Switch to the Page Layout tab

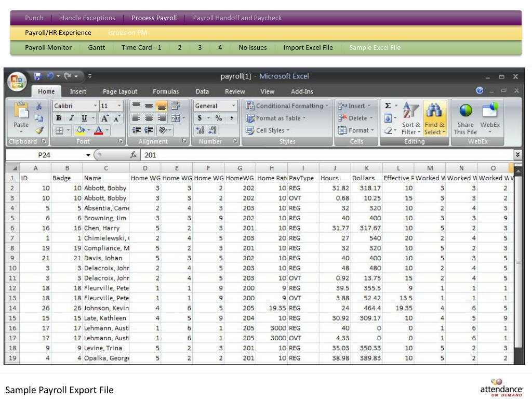(x=120, y=91)
